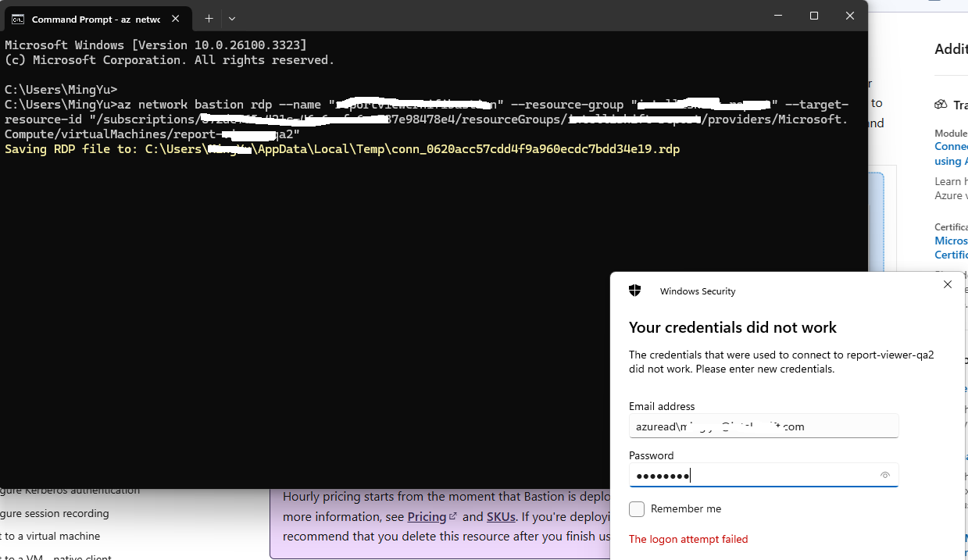This screenshot has width=968, height=560.
Task: Focus the Email address input field
Action: click(763, 426)
